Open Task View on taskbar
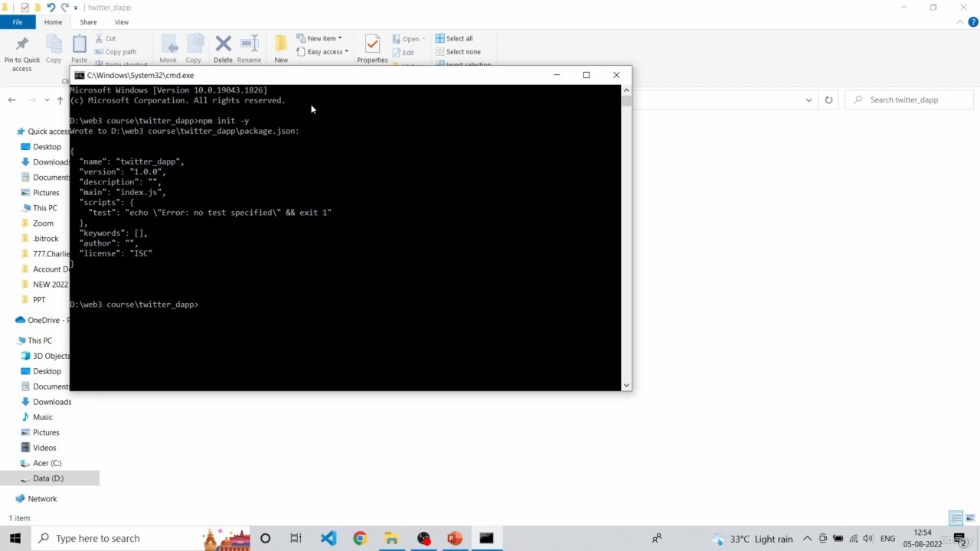The width and height of the screenshot is (980, 551). (x=296, y=539)
